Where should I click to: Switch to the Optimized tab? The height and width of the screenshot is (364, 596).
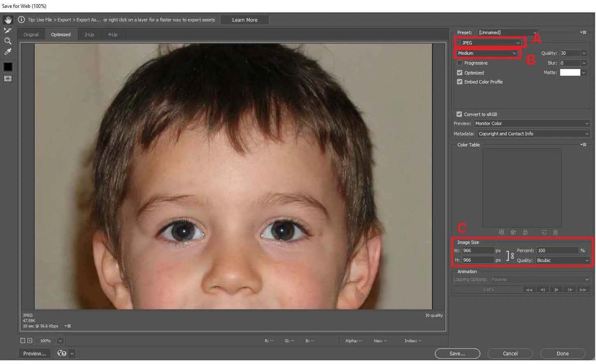point(61,35)
